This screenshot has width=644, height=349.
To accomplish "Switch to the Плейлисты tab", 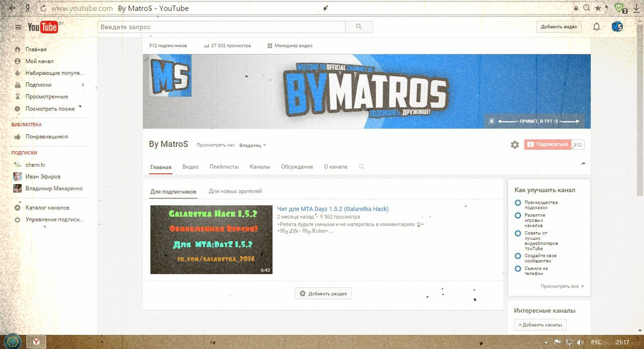I will pyautogui.click(x=224, y=167).
